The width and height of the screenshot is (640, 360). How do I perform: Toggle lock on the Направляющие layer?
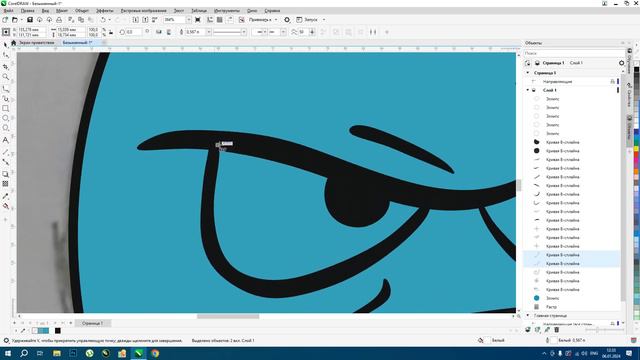[x=612, y=82]
